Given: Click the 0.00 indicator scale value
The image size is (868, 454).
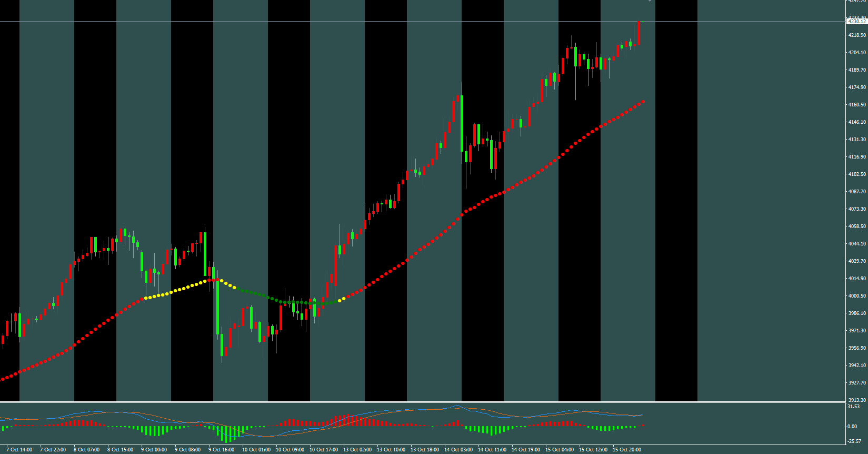Looking at the screenshot, I should tap(852, 427).
